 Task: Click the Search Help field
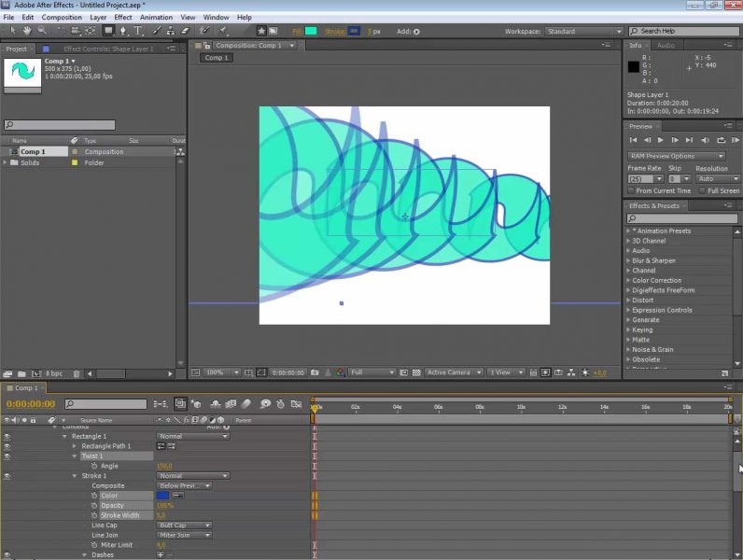click(686, 31)
